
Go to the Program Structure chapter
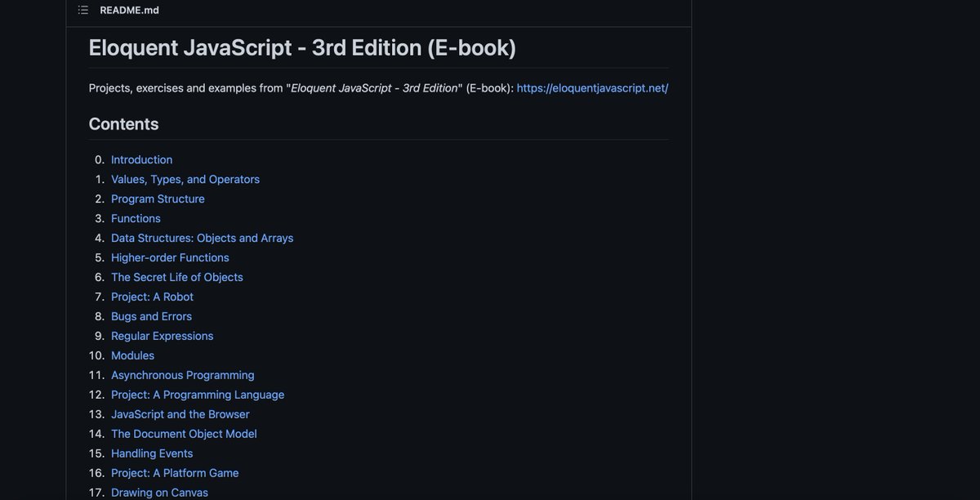(x=158, y=199)
